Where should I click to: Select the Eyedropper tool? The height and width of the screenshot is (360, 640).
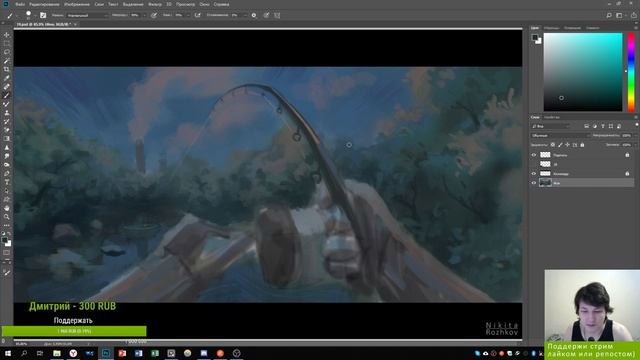pos(7,78)
